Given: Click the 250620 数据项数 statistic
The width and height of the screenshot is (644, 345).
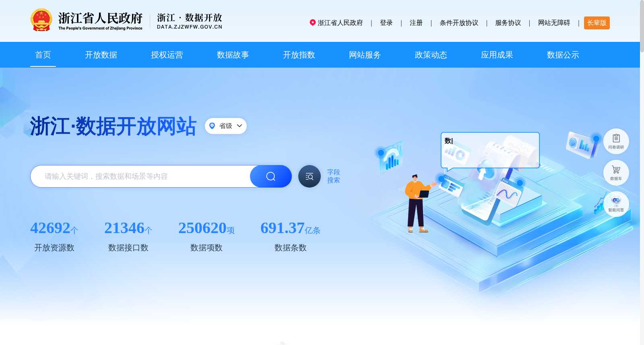Looking at the screenshot, I should point(206,236).
